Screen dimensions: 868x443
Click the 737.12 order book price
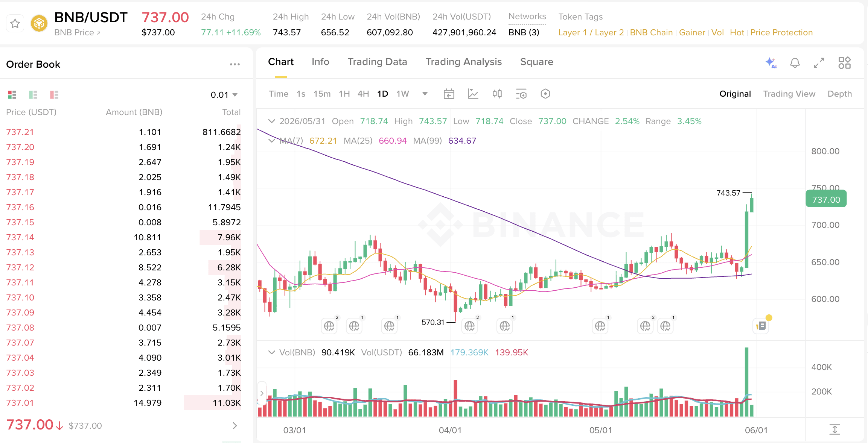20,267
